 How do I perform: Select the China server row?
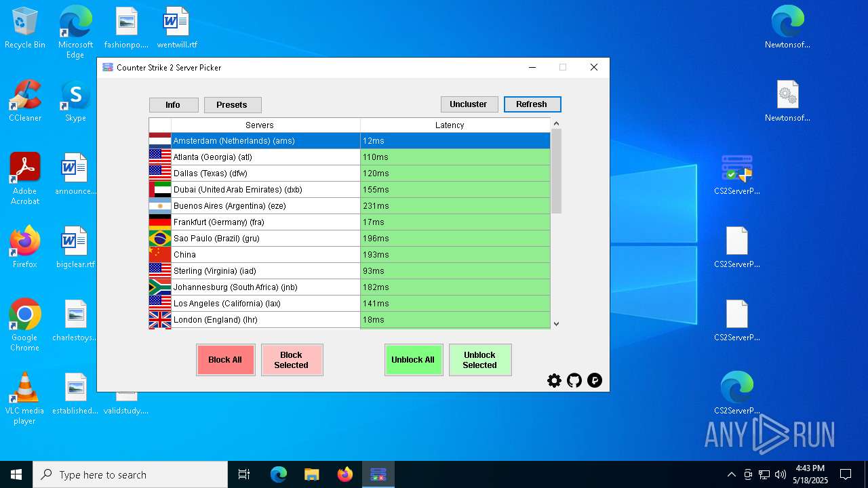(350, 255)
